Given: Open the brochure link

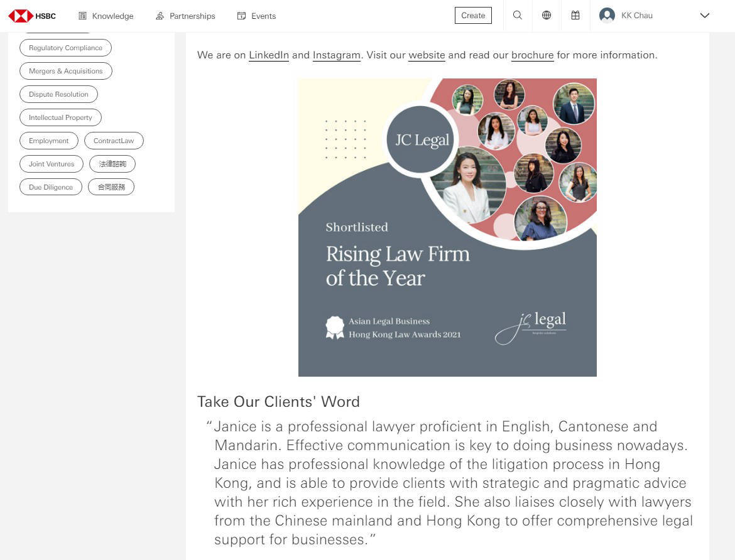Looking at the screenshot, I should point(533,55).
